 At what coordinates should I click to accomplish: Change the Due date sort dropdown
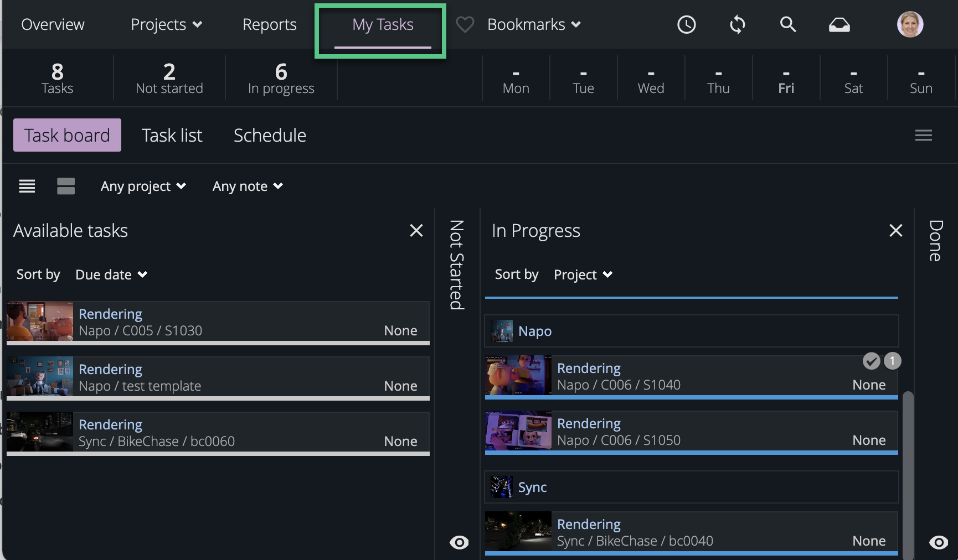coord(111,274)
